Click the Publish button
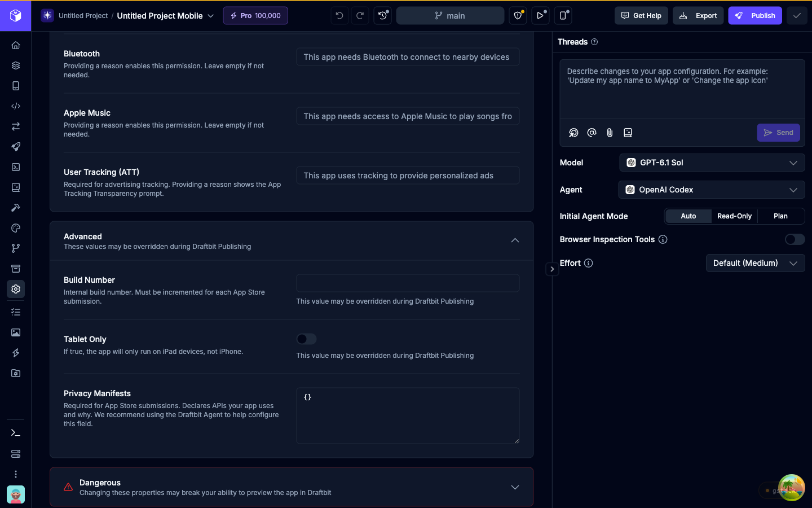The width and height of the screenshot is (812, 508). tap(755, 16)
